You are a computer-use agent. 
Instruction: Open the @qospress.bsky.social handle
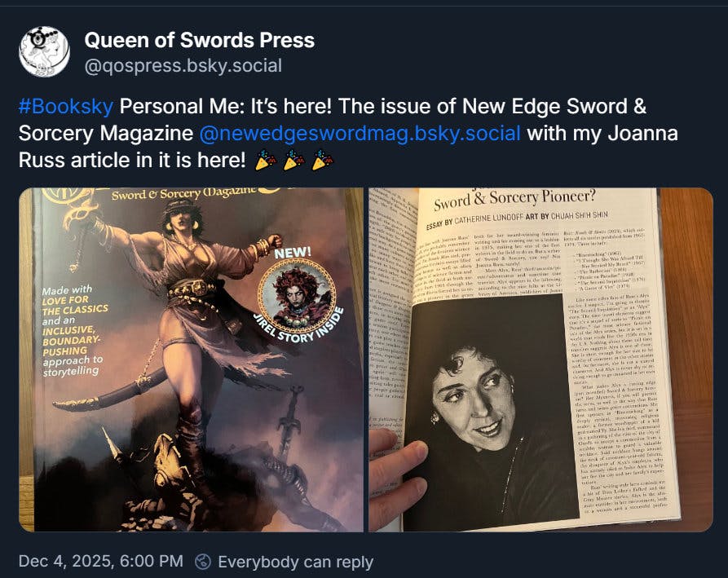[183, 66]
